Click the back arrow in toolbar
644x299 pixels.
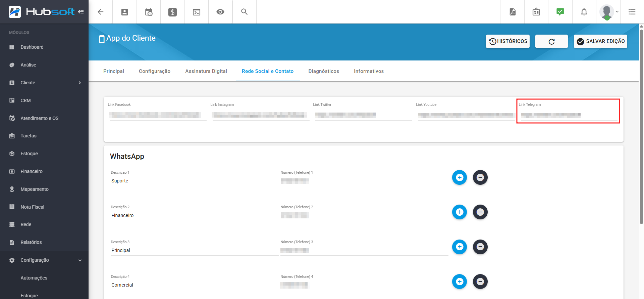(x=101, y=12)
